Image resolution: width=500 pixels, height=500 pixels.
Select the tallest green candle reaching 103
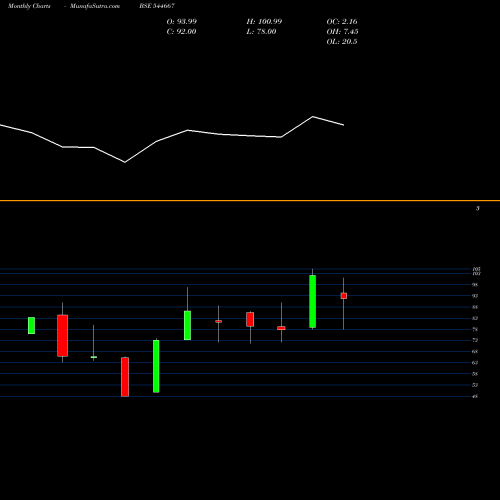pyautogui.click(x=312, y=301)
